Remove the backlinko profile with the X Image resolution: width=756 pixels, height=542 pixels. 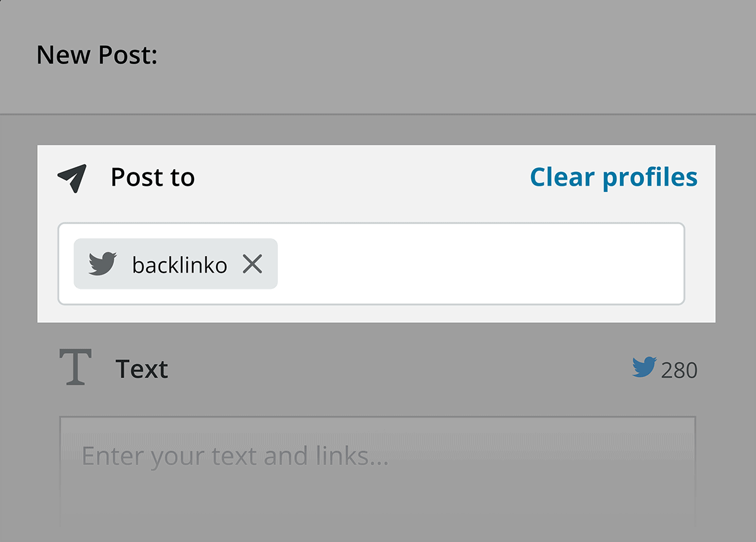pos(253,264)
